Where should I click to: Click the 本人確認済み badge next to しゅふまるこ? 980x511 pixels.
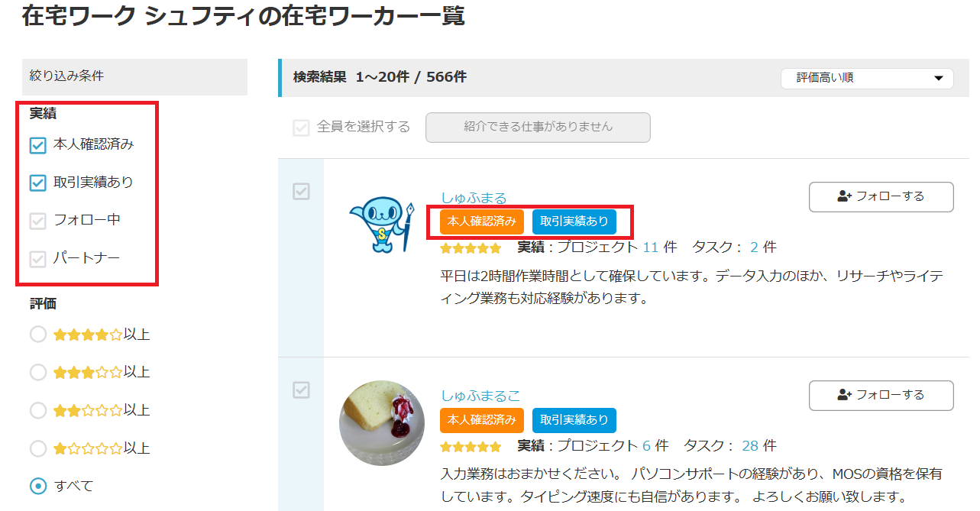(x=481, y=420)
